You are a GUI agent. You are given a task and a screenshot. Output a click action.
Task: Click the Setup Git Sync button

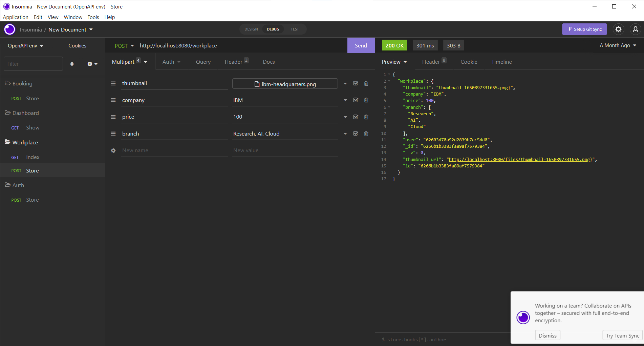[x=584, y=29]
